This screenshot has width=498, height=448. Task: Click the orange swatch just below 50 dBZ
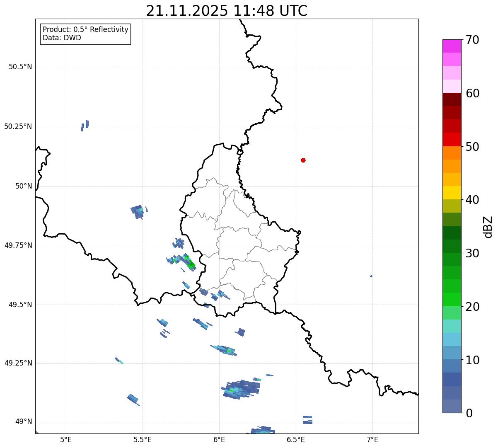click(452, 153)
